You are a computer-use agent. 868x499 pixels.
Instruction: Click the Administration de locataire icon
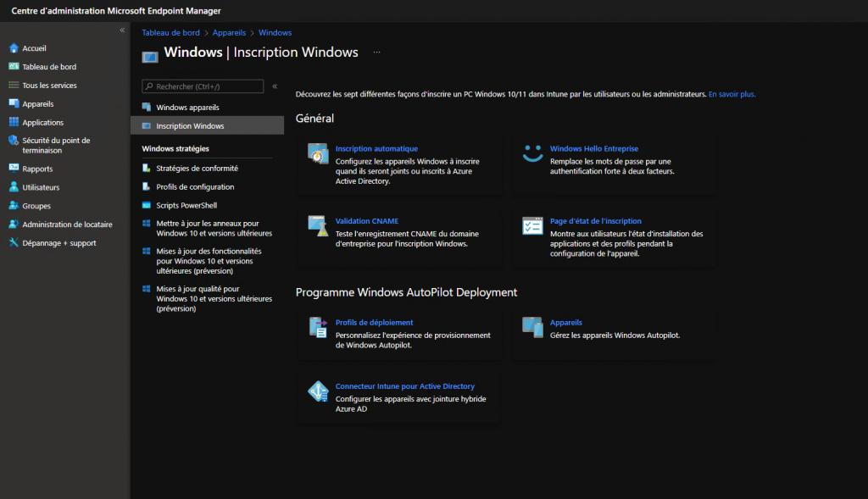(14, 224)
